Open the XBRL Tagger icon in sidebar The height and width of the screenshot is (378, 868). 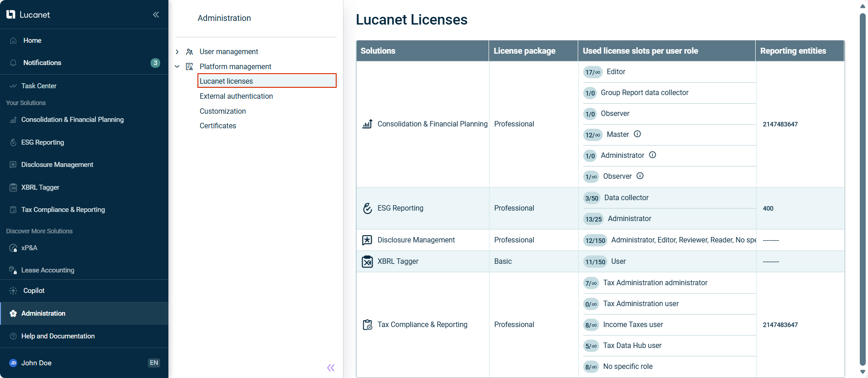coord(13,187)
